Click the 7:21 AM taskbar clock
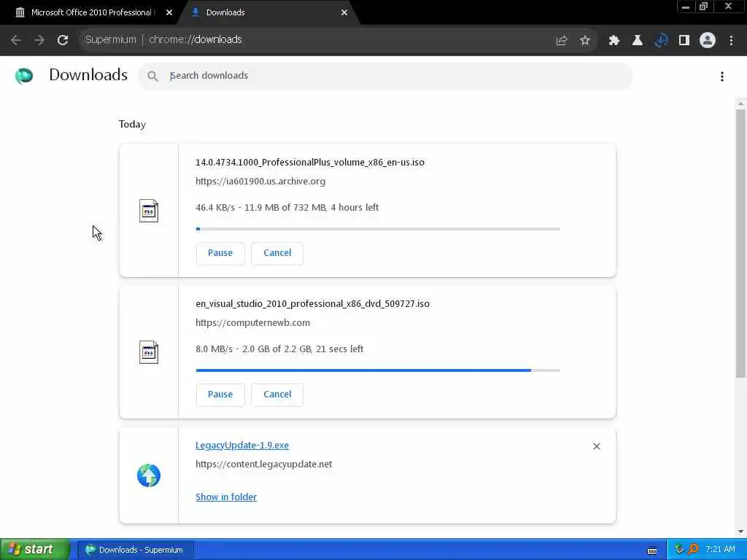This screenshot has height=560, width=747. click(720, 550)
